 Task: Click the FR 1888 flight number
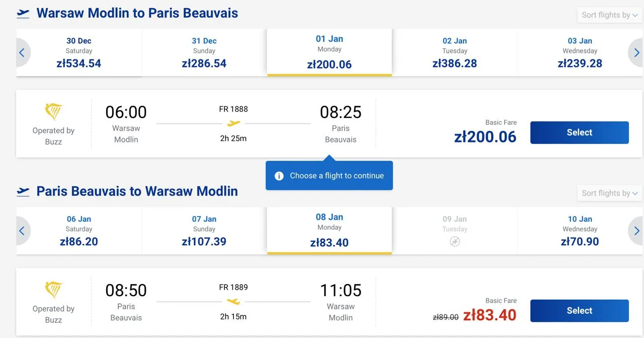(233, 109)
